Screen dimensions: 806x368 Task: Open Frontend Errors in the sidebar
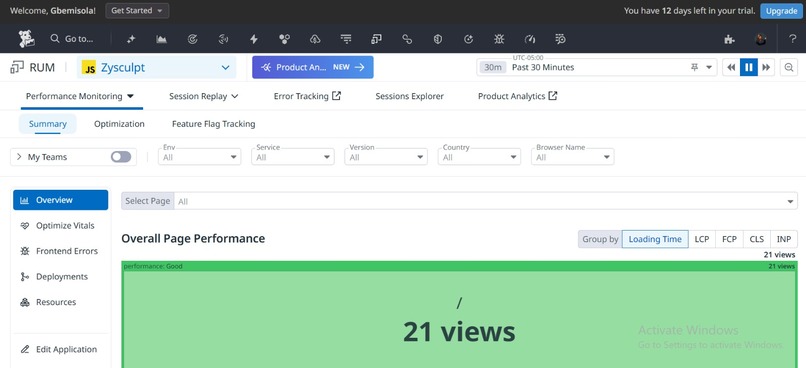point(61,251)
